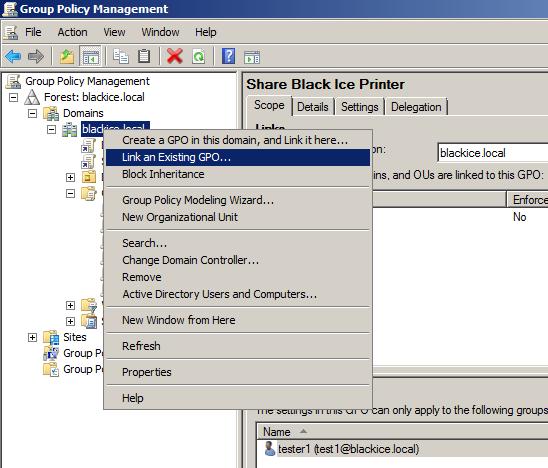Viewport: 548px width, 468px height.
Task: Open the Help menu in menu bar
Action: pyautogui.click(x=206, y=32)
